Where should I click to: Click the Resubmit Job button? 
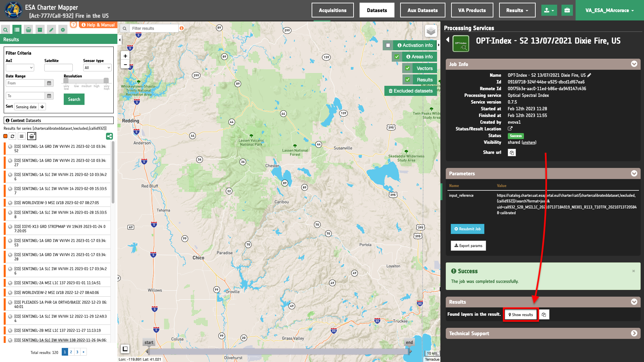pyautogui.click(x=467, y=229)
